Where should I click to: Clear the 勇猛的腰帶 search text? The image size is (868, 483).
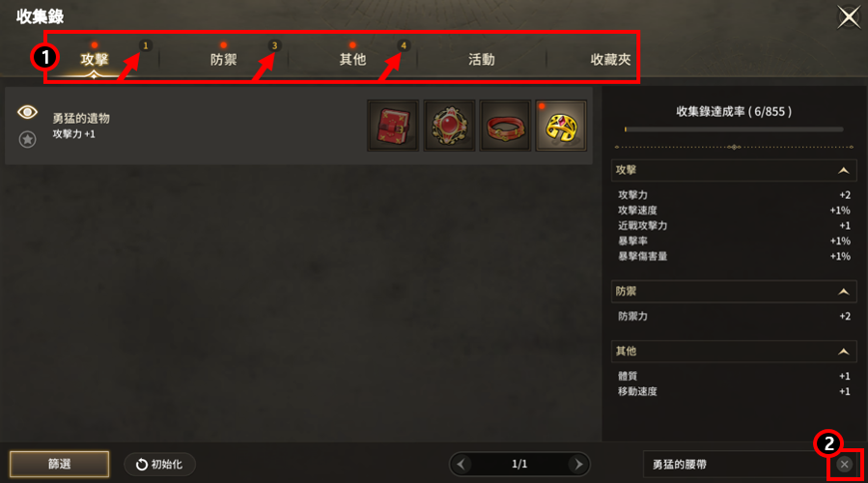(844, 465)
